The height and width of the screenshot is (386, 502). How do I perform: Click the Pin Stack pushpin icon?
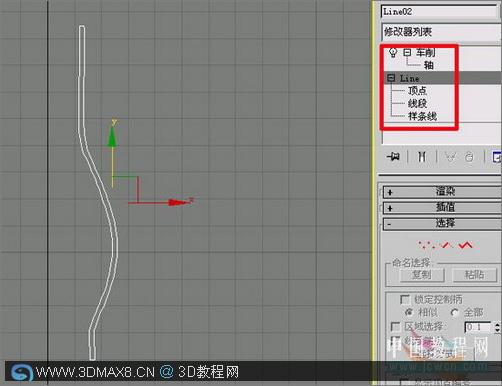(393, 156)
